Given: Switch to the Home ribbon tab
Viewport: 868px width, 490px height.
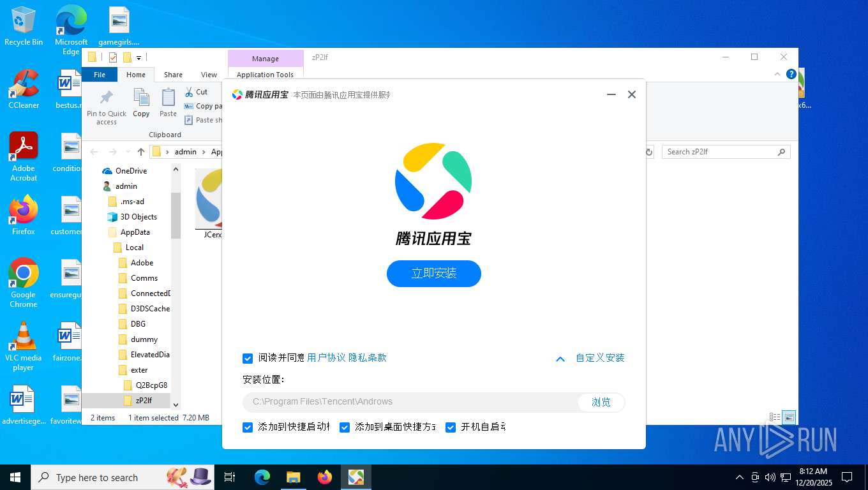Looking at the screenshot, I should pyautogui.click(x=136, y=75).
